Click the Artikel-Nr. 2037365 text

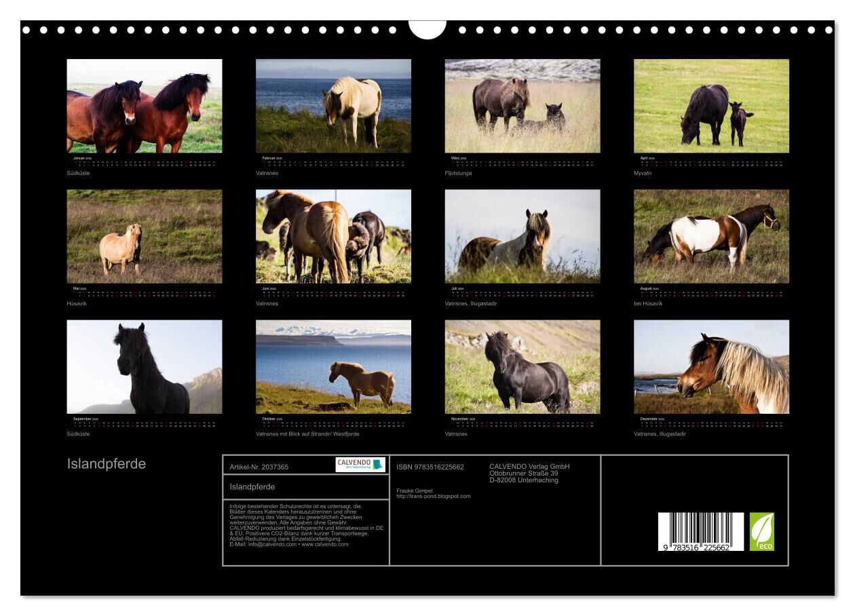(259, 467)
